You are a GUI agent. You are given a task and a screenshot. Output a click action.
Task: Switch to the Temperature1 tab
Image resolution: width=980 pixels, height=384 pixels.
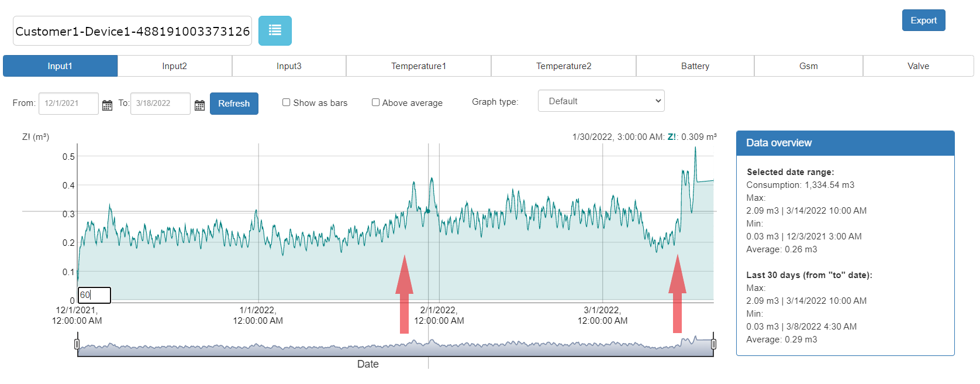pos(418,66)
